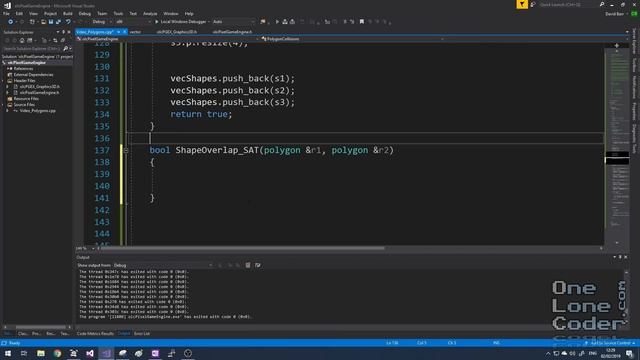
Task: Click the bookmark icon in the toolbar
Action: (x=362, y=22)
